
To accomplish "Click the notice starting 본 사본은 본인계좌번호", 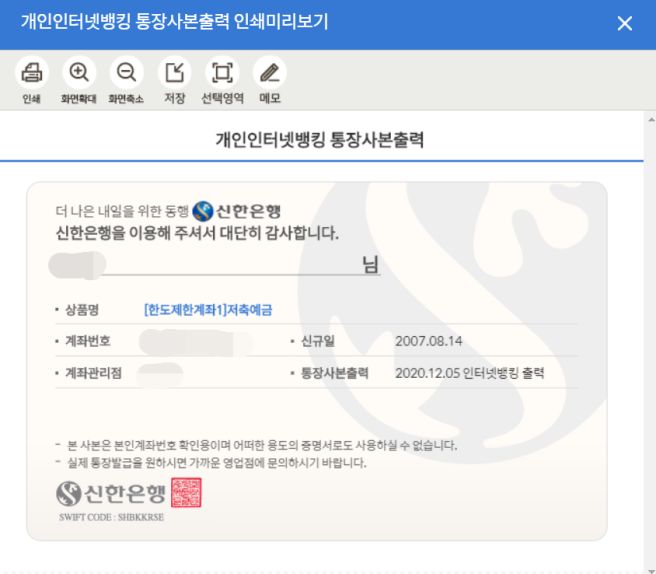I will coord(262,445).
